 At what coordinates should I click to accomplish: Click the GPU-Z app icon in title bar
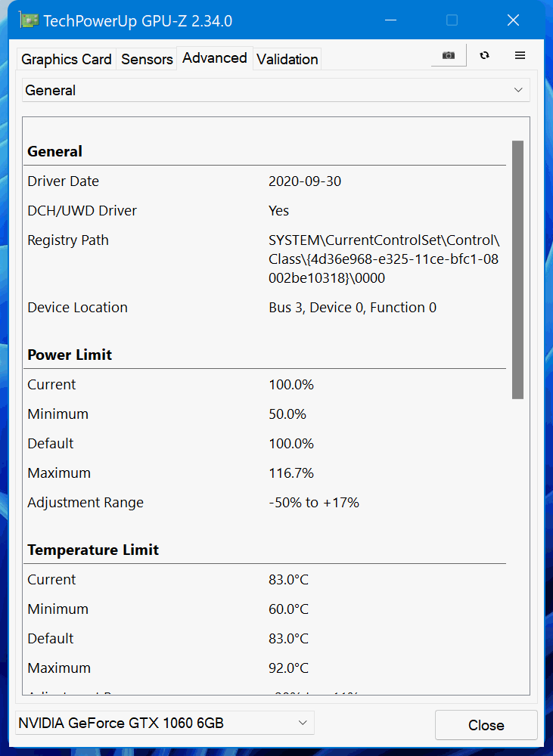[x=29, y=20]
